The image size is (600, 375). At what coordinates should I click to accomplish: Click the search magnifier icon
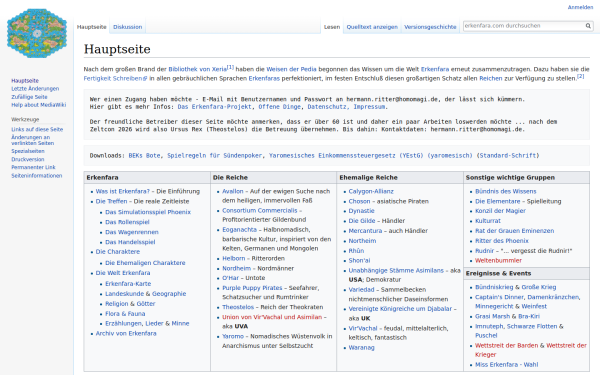point(588,26)
